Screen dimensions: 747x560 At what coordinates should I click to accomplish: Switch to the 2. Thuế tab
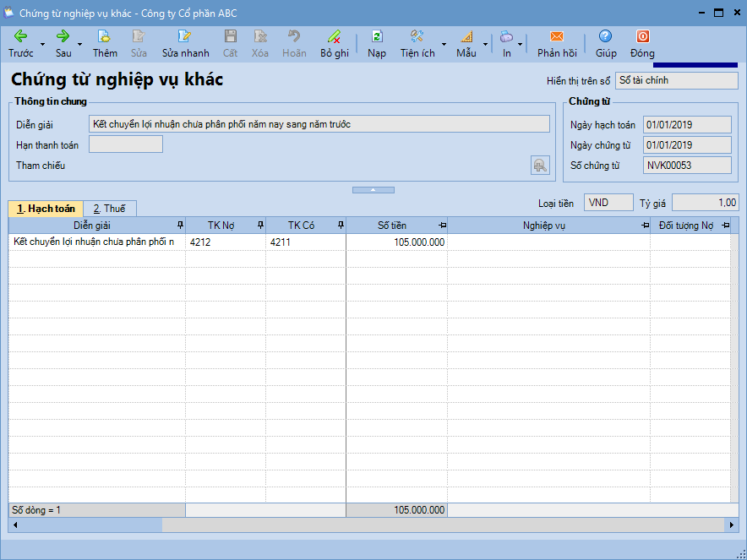tap(109, 209)
